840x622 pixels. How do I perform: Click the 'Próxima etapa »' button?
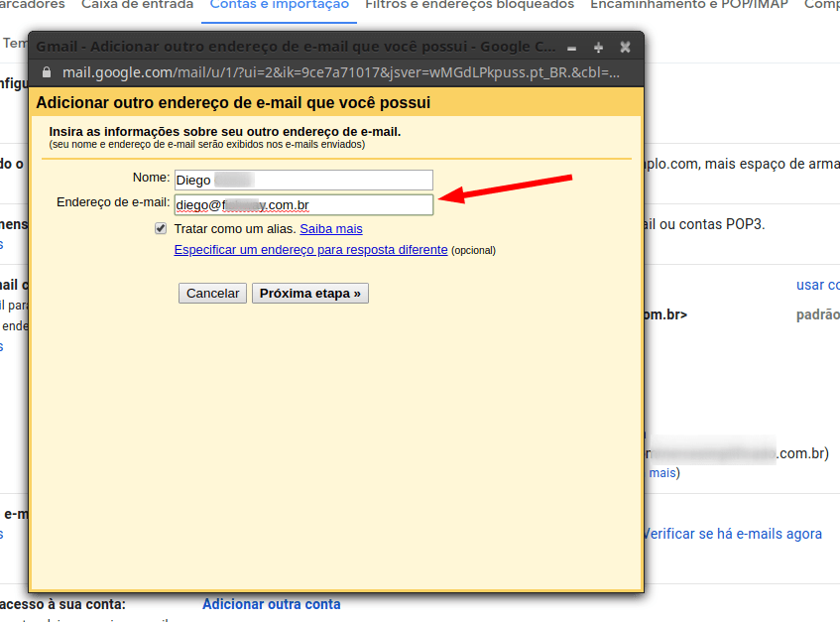pyautogui.click(x=310, y=293)
